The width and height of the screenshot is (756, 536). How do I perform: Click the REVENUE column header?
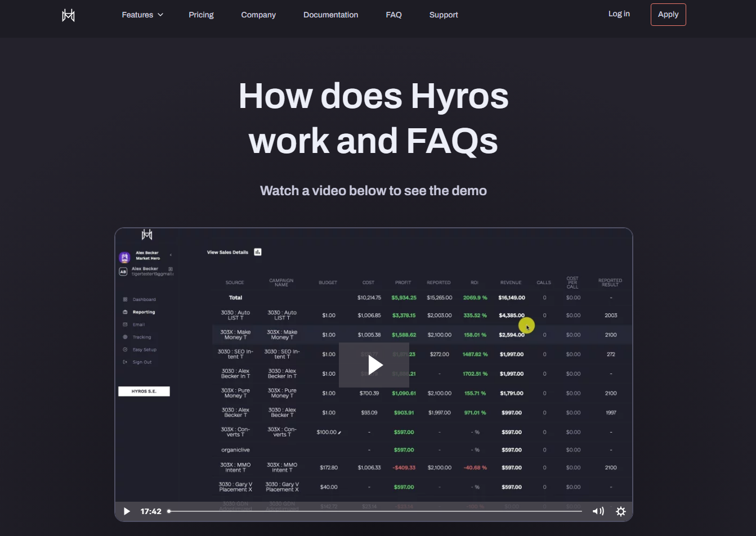click(x=511, y=283)
